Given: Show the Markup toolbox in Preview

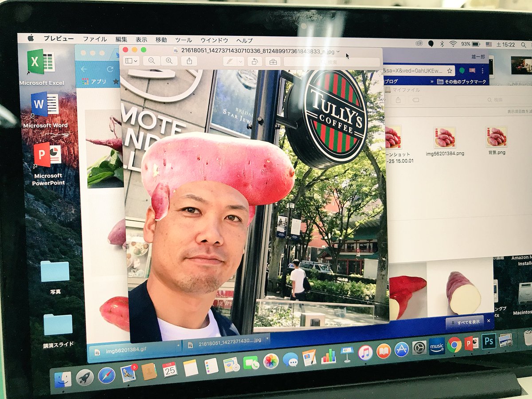Looking at the screenshot, I should pyautogui.click(x=273, y=62).
